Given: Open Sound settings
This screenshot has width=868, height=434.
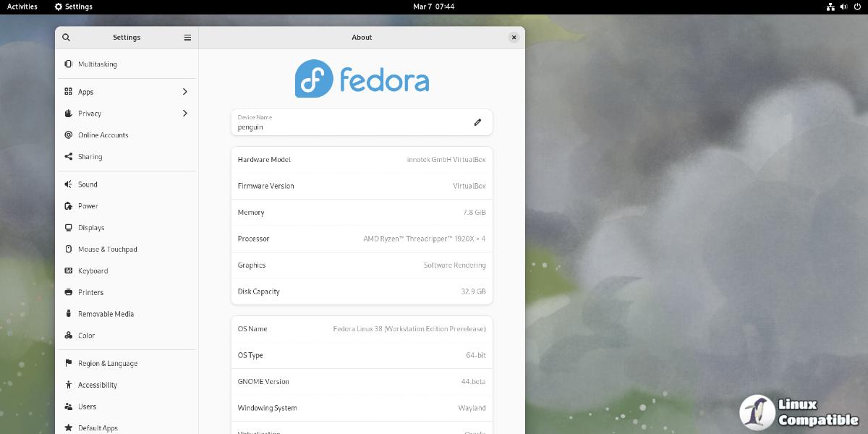Looking at the screenshot, I should [88, 184].
